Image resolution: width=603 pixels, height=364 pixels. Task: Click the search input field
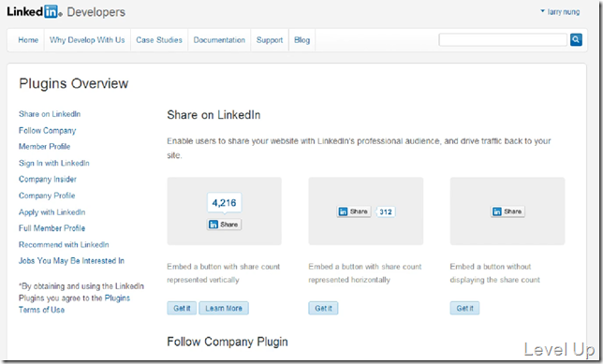coord(503,39)
